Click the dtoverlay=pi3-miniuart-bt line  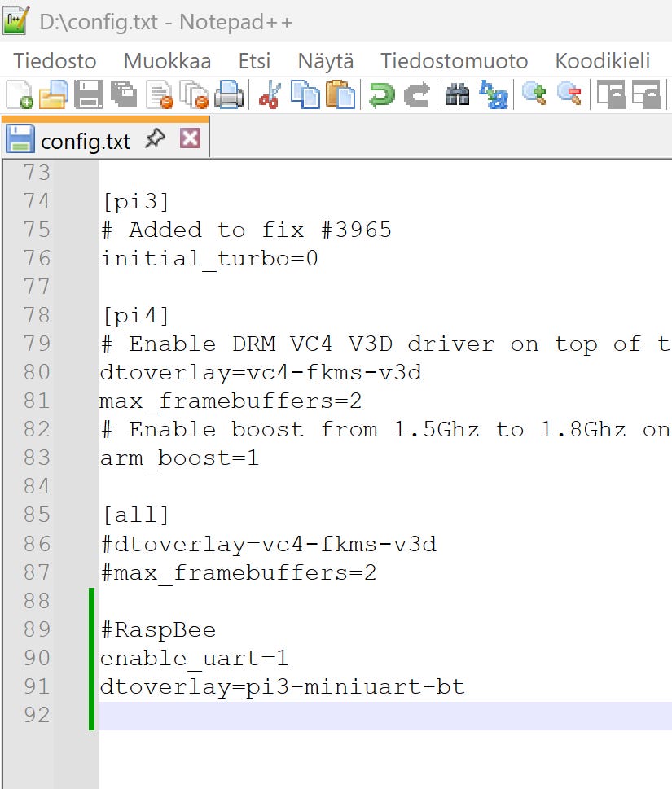pos(282,687)
